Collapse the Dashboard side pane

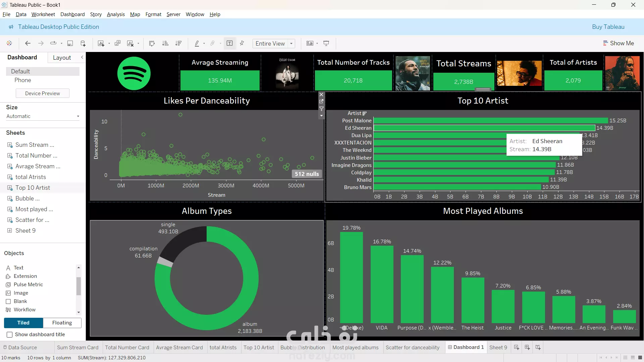(x=82, y=57)
